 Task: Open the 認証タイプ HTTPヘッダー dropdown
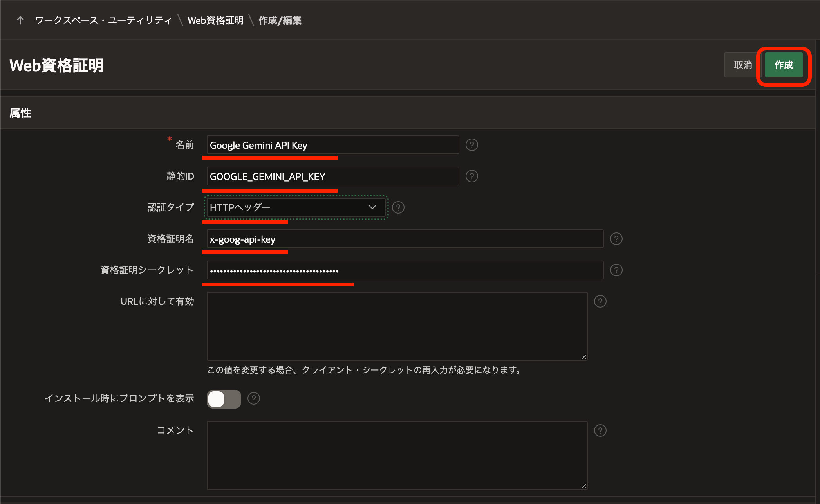coord(296,207)
